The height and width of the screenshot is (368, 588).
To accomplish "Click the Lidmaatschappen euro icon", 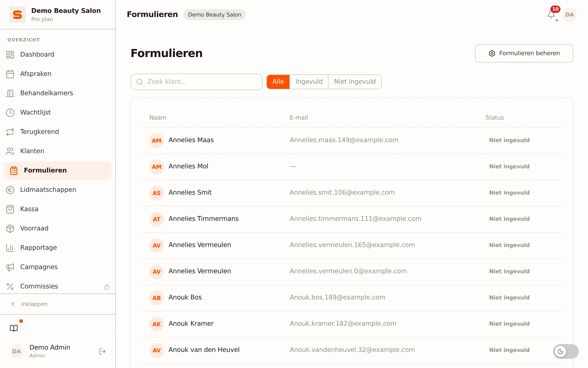I will [x=10, y=190].
